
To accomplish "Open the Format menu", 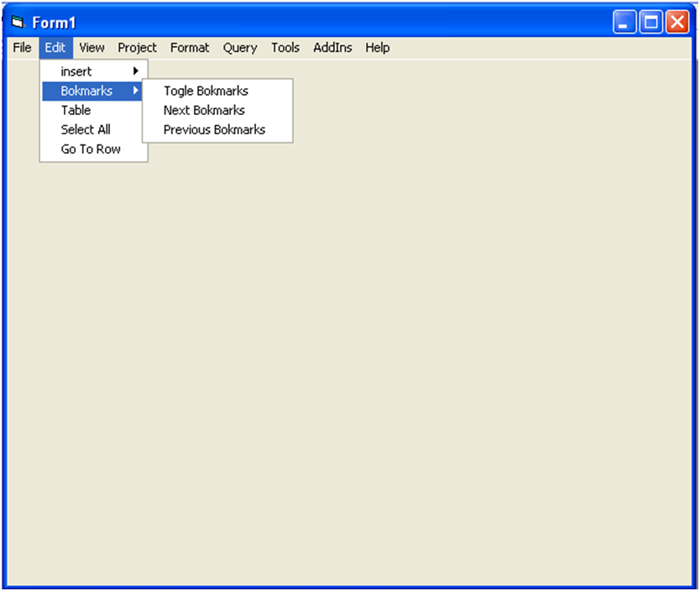I will click(x=190, y=48).
